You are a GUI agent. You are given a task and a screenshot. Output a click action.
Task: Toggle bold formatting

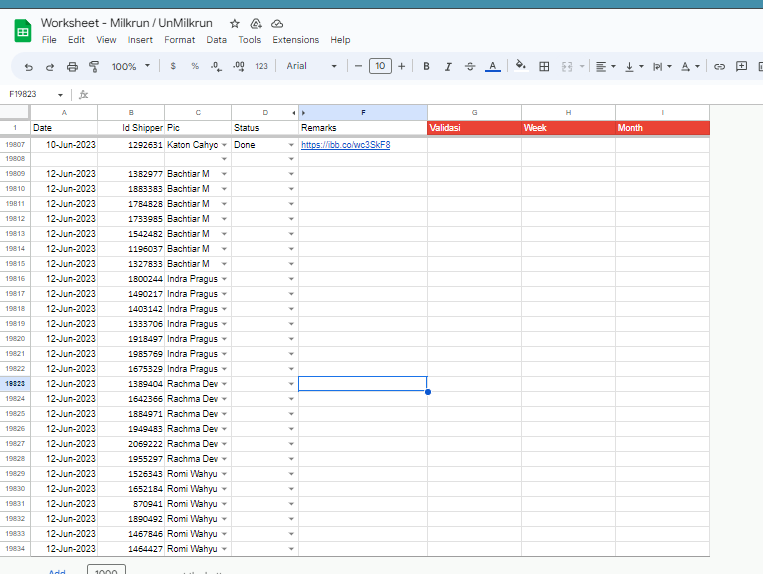[426, 66]
